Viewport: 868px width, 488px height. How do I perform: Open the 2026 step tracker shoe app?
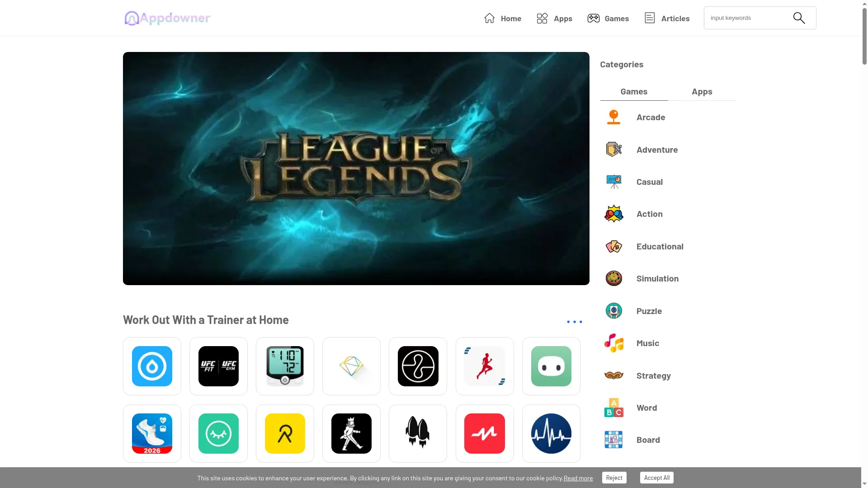click(x=152, y=433)
